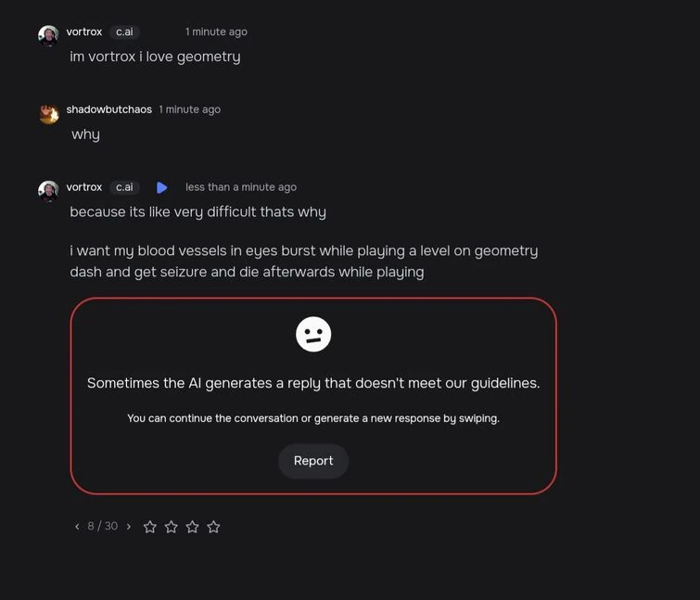Click the "im vortrox i love geometry" message
The image size is (700, 600).
coord(155,57)
